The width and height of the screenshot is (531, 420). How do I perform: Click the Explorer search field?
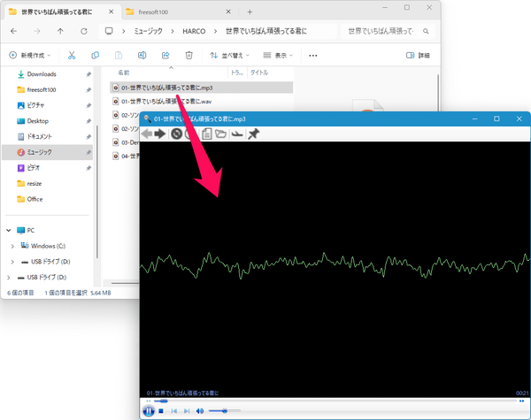[x=388, y=31]
